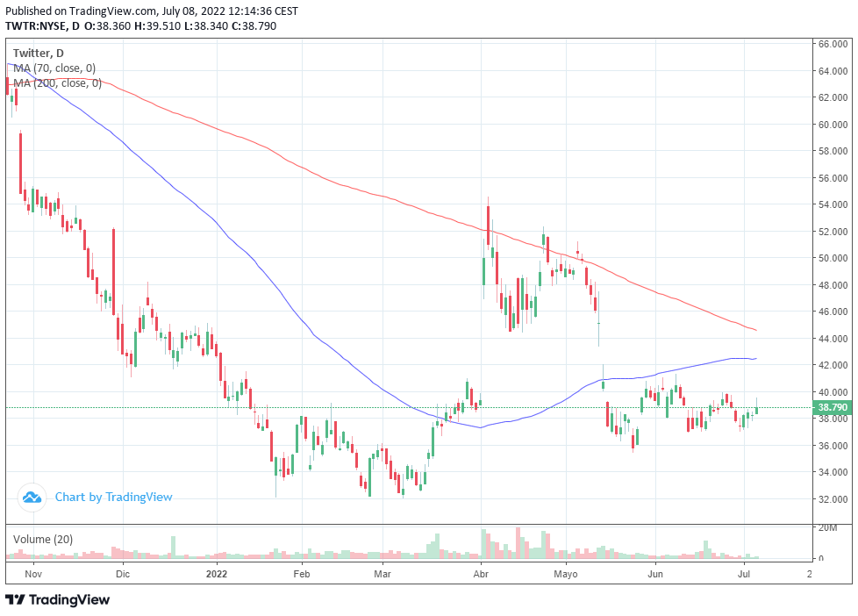This screenshot has height=616, width=858.
Task: Click the 44.000 price axis label
Action: [833, 339]
